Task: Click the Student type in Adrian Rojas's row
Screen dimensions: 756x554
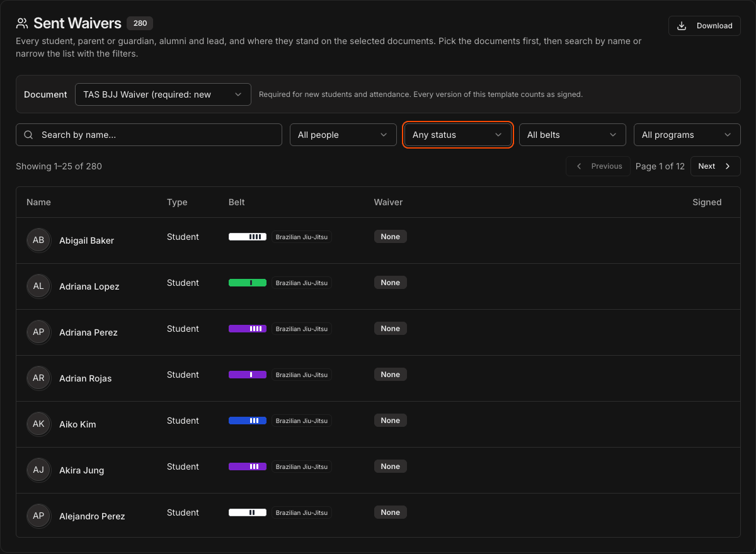Action: [x=183, y=375]
